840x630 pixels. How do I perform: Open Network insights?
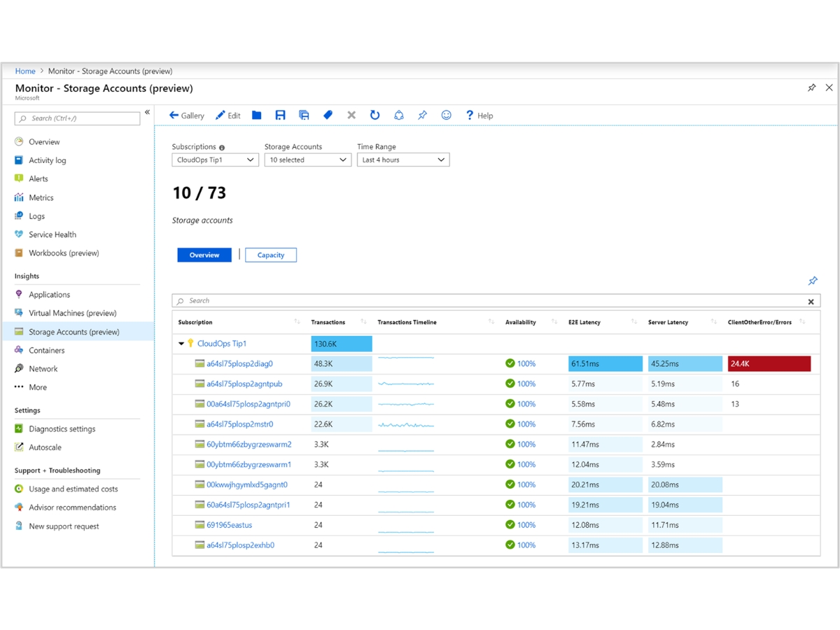click(43, 368)
